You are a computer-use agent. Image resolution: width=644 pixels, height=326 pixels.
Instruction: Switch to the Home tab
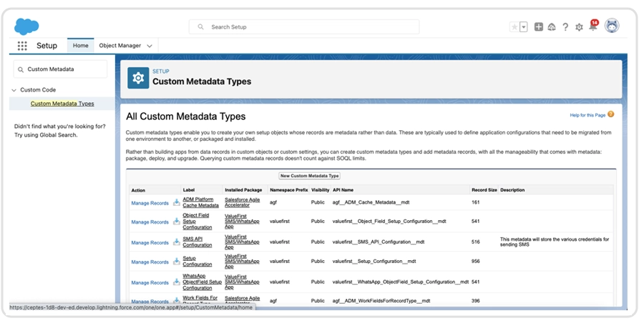pos(81,46)
